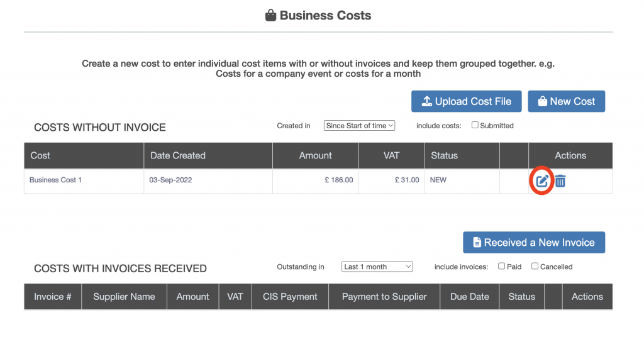
Task: Open the Since Start of time dropdown
Action: [x=359, y=126]
